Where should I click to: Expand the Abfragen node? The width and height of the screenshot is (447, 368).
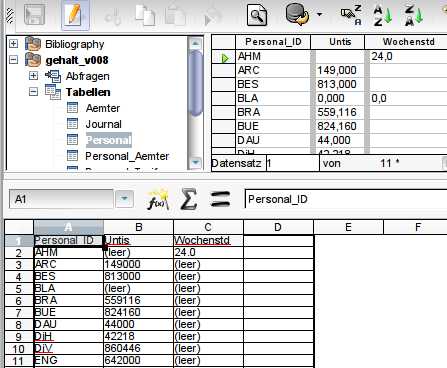33,76
